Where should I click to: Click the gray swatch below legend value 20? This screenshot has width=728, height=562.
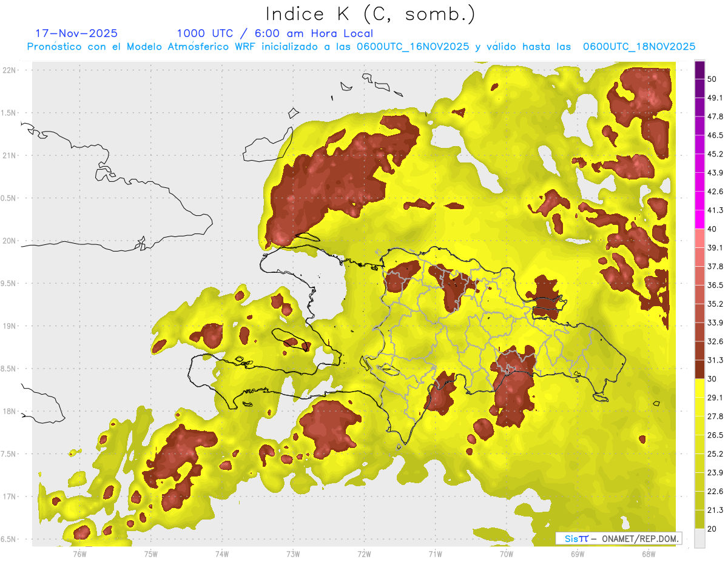699,538
